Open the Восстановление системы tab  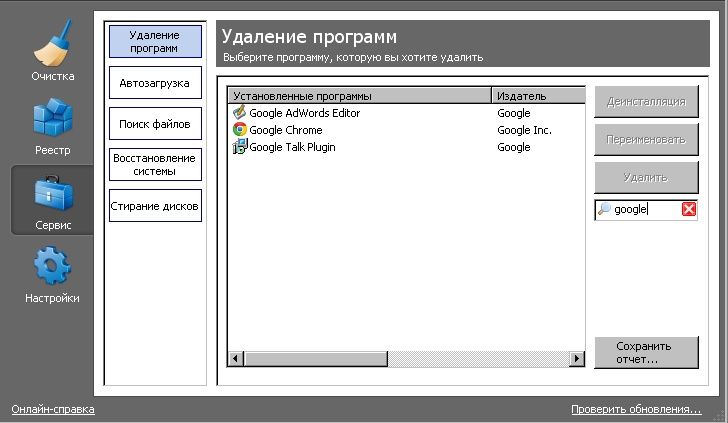[155, 165]
